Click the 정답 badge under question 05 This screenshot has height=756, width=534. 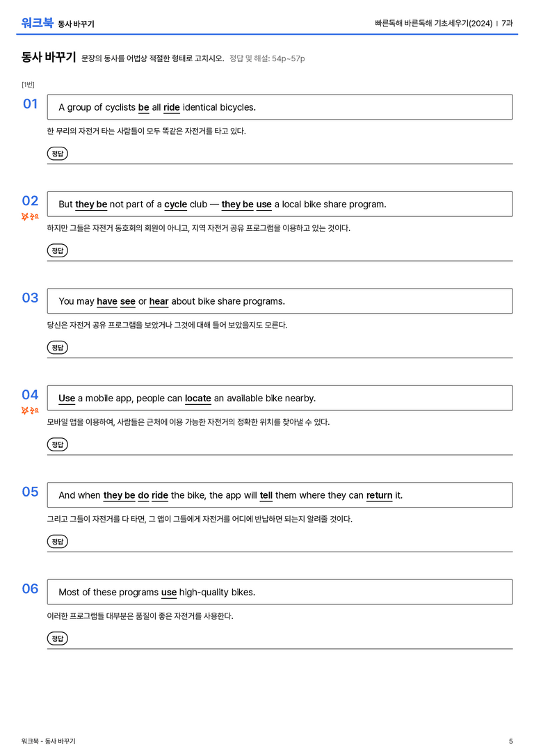click(x=57, y=541)
